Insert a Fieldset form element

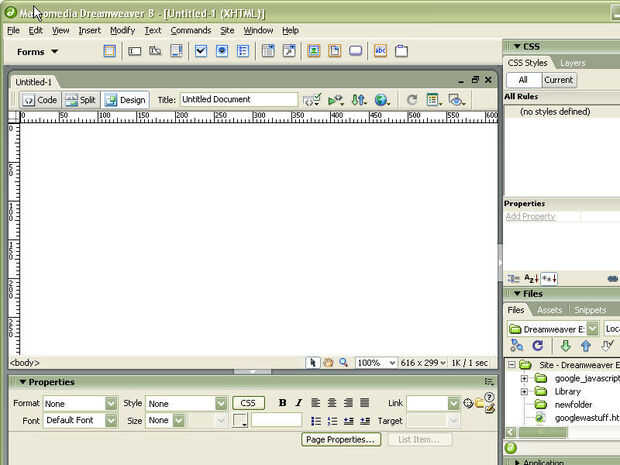click(401, 51)
